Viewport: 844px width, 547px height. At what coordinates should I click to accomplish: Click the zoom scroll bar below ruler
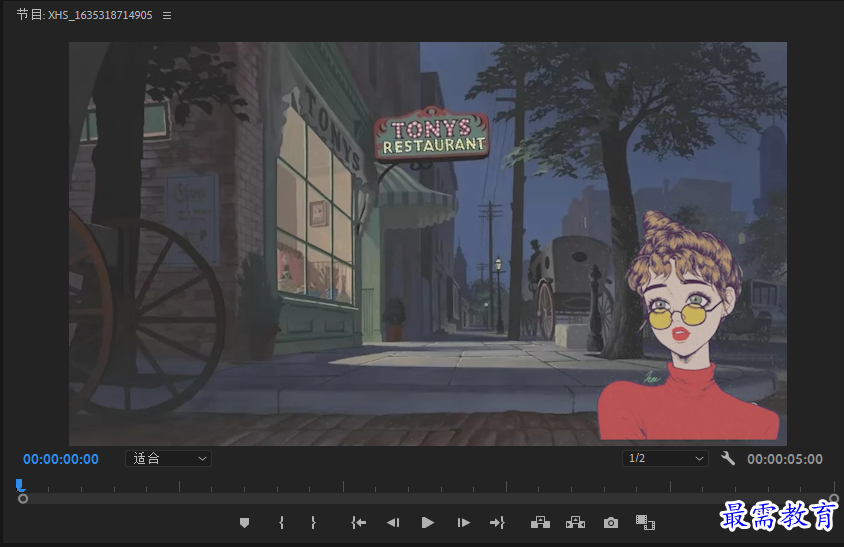[428, 499]
